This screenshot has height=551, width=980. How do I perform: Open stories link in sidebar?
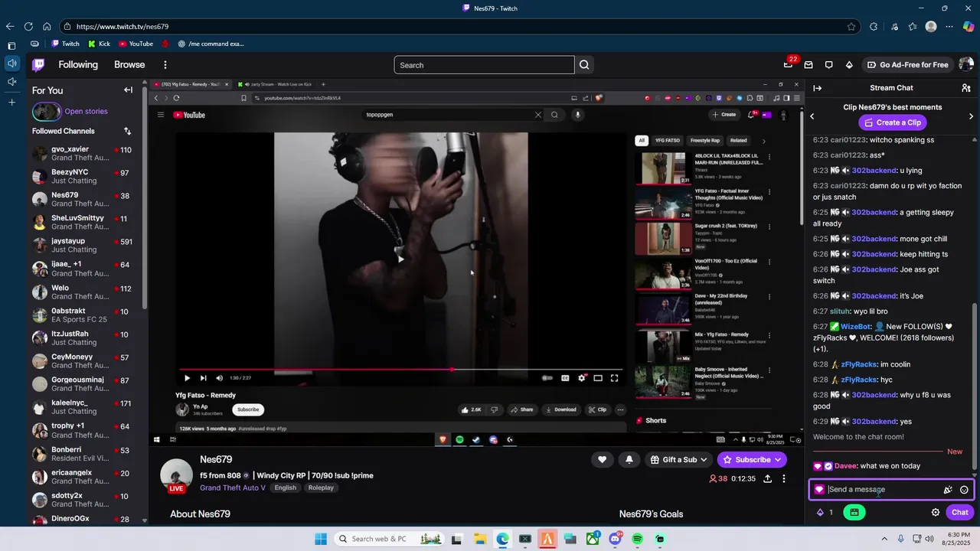point(86,112)
